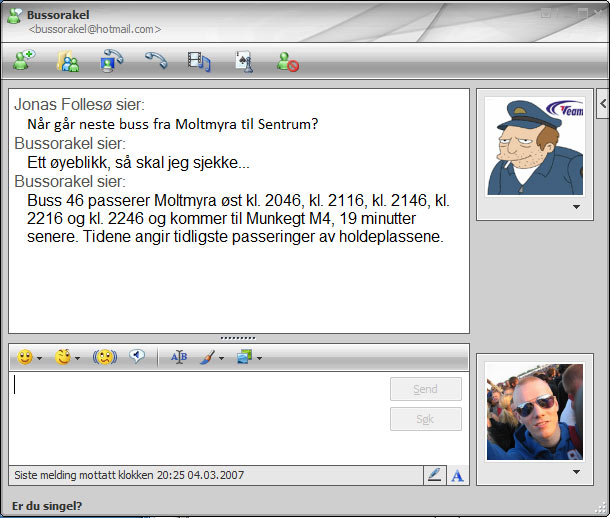
Task: Click into the message input box
Action: [198, 418]
